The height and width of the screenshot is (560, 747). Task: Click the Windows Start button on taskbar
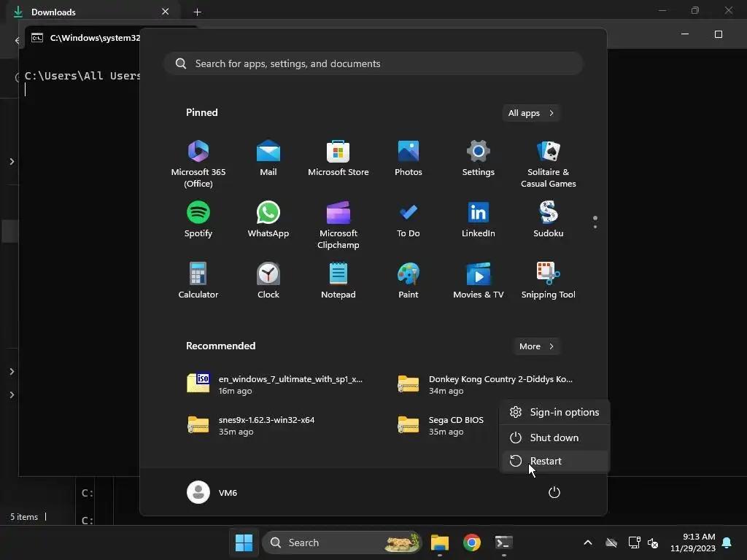[244, 542]
